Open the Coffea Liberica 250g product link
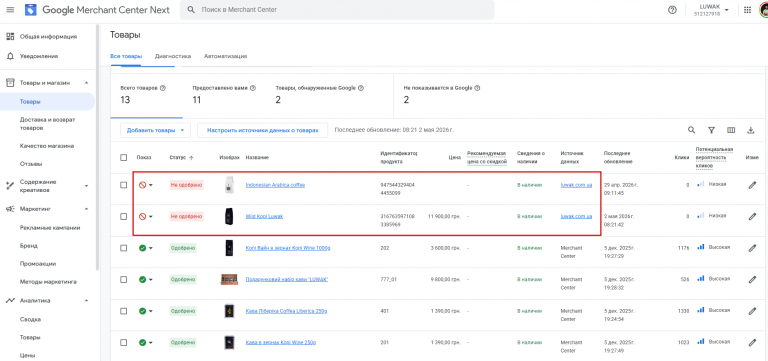 [286, 311]
